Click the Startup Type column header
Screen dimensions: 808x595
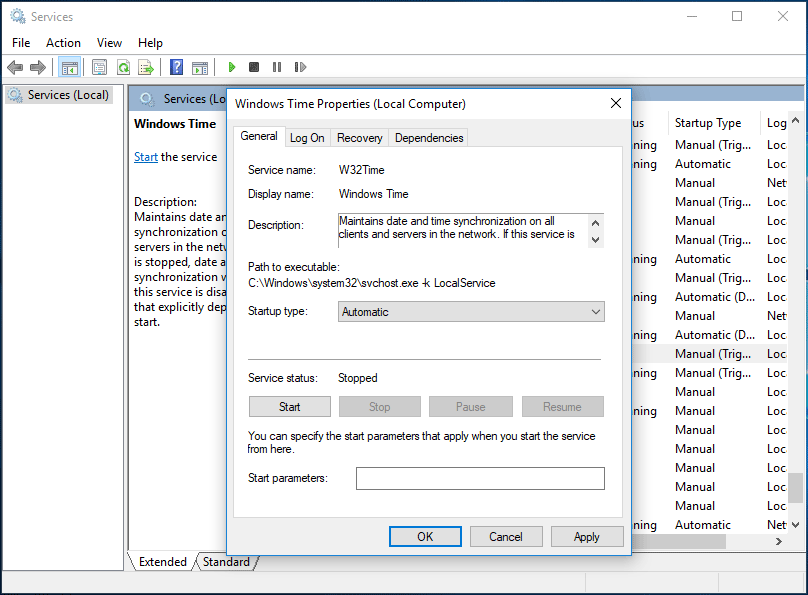[x=714, y=123]
